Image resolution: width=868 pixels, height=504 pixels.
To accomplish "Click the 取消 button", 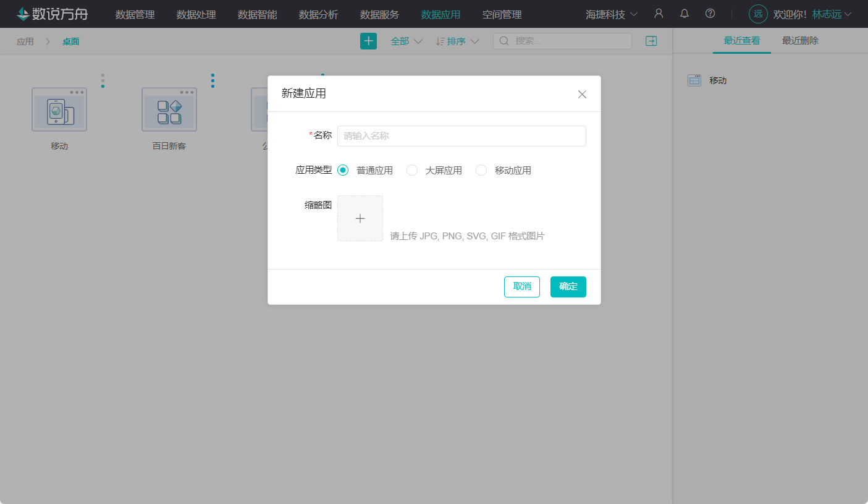I will (522, 286).
